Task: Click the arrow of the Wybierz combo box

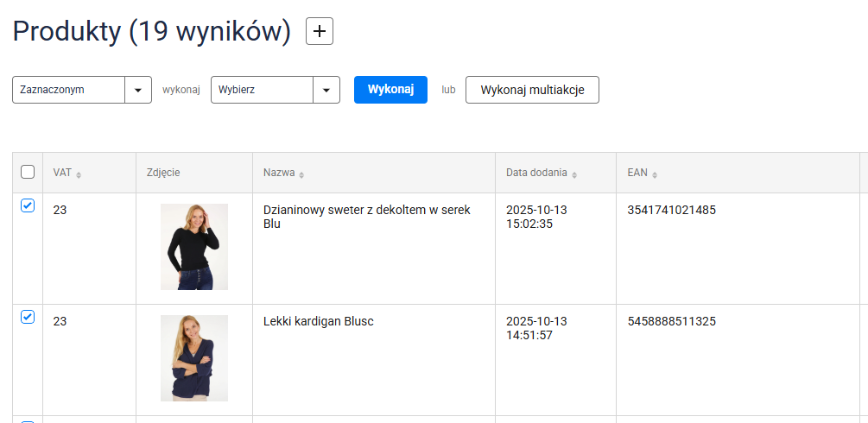Action: pos(326,90)
